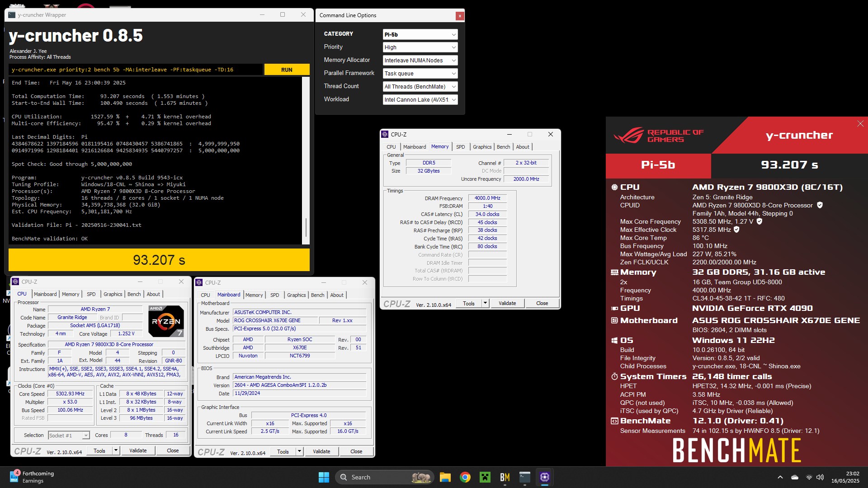This screenshot has width=868, height=488.
Task: Click the shield icon beside Max Effective Clock
Action: 736,230
